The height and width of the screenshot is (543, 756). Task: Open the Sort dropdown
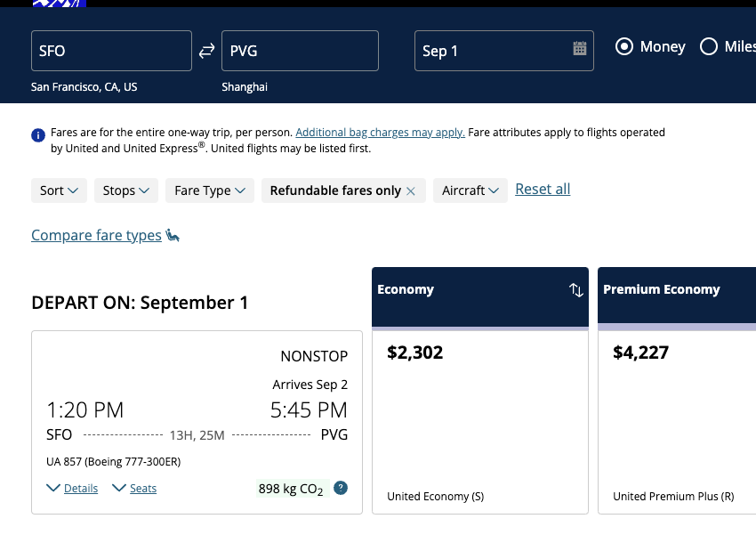[x=59, y=190]
